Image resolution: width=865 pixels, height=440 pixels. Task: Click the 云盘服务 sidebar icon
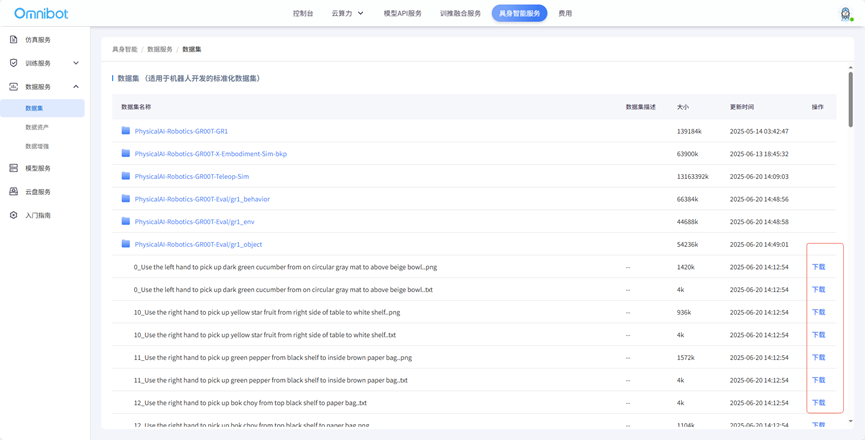click(14, 191)
